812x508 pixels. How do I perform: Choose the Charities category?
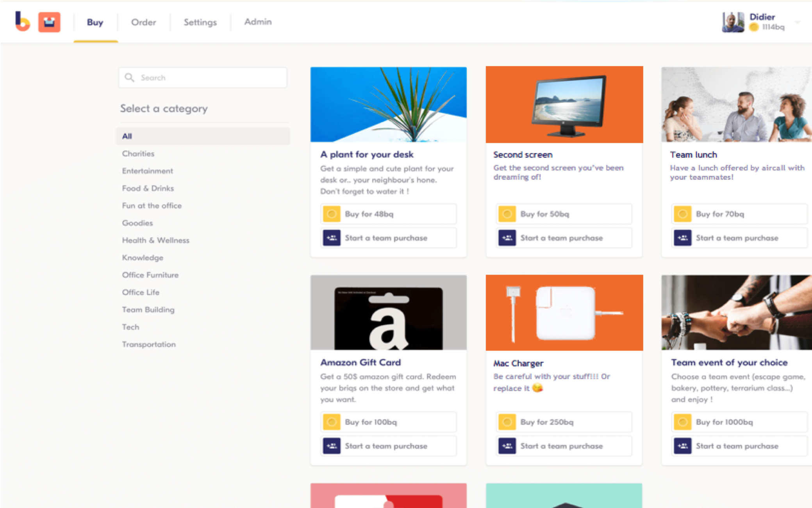point(138,154)
